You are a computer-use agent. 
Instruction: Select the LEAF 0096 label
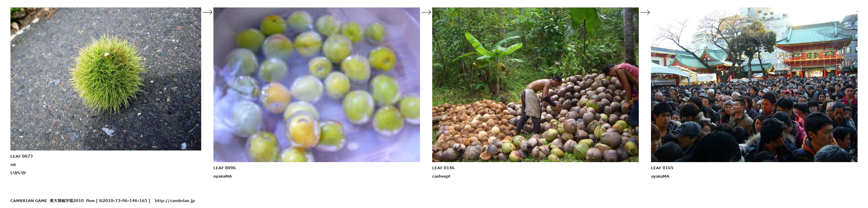[x=224, y=167]
